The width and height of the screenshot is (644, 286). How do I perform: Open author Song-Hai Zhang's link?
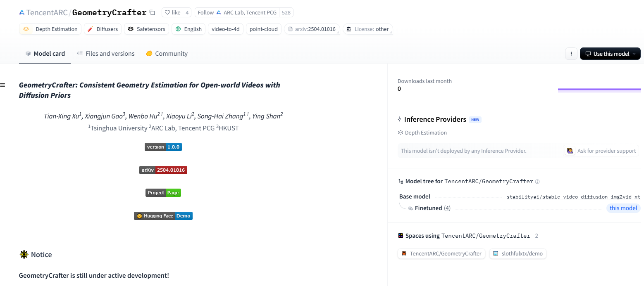223,116
